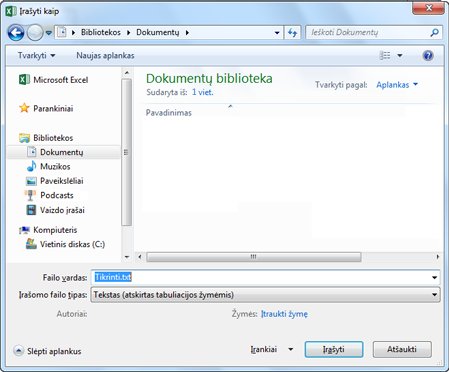Open the Įrašomo failo tipas combo box

[265, 295]
